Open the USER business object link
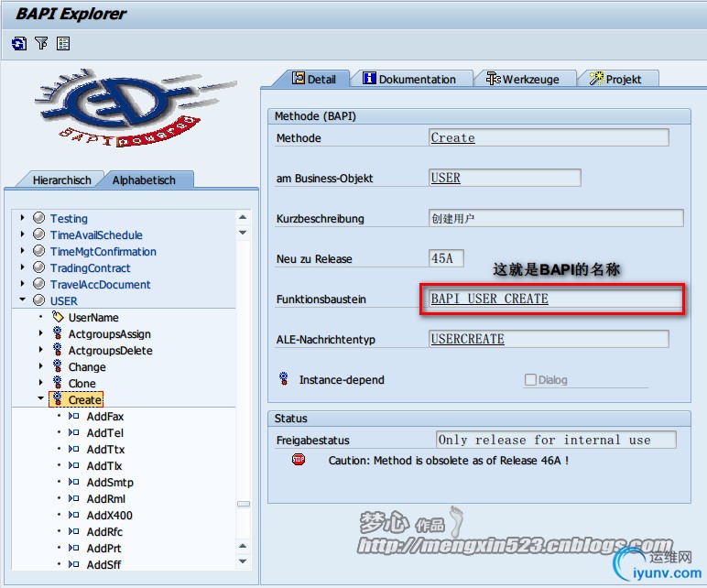 (x=445, y=178)
